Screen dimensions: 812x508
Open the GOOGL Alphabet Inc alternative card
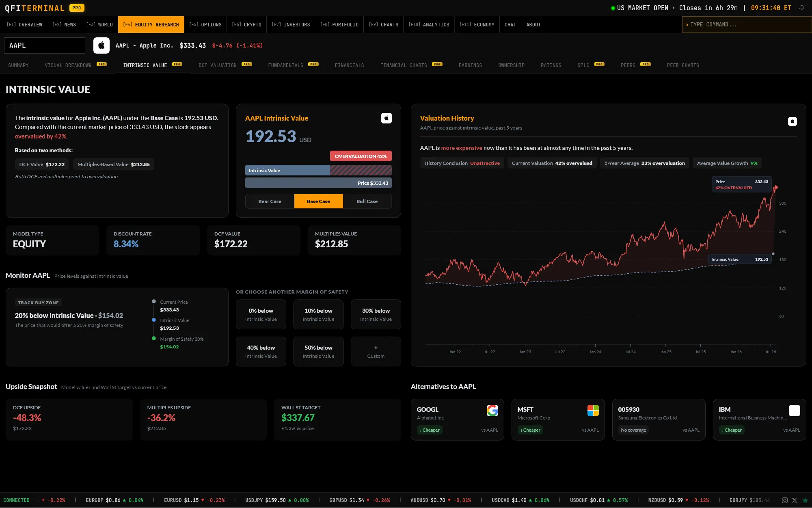click(x=458, y=420)
